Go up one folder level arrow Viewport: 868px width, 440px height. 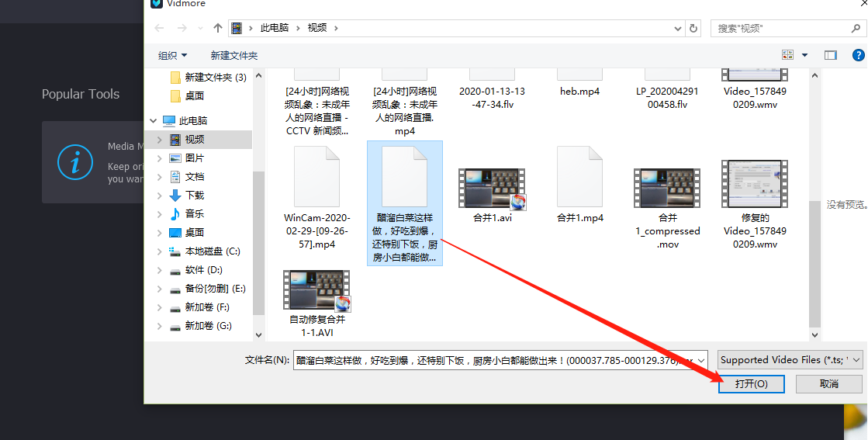[x=217, y=28]
